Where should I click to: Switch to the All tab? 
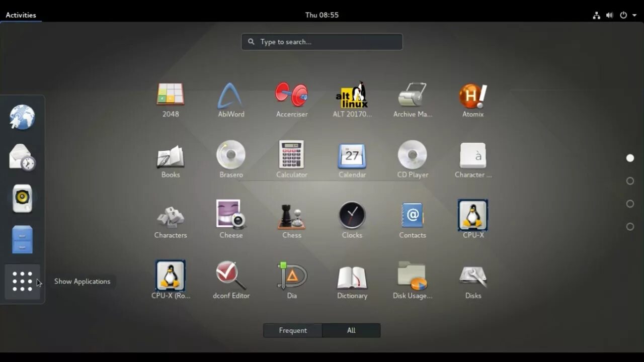click(351, 330)
